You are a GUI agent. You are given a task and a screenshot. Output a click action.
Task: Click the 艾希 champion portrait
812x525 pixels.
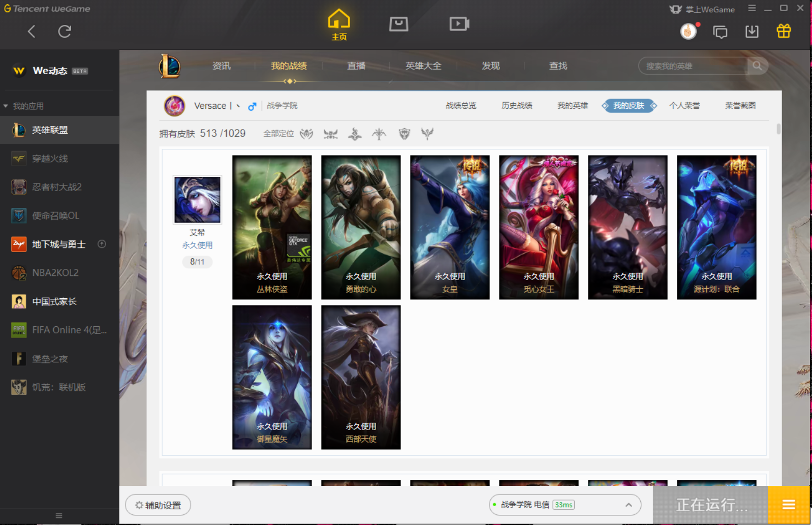coord(197,200)
